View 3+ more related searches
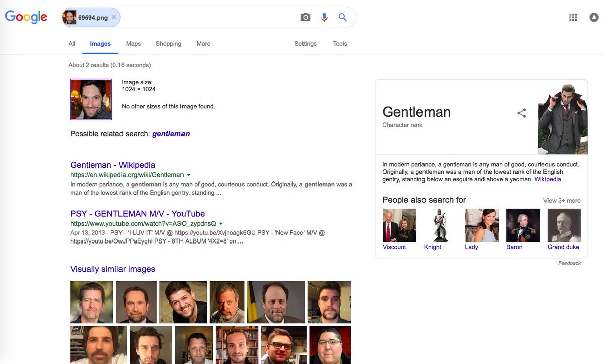This screenshot has height=364, width=605. pyautogui.click(x=562, y=200)
